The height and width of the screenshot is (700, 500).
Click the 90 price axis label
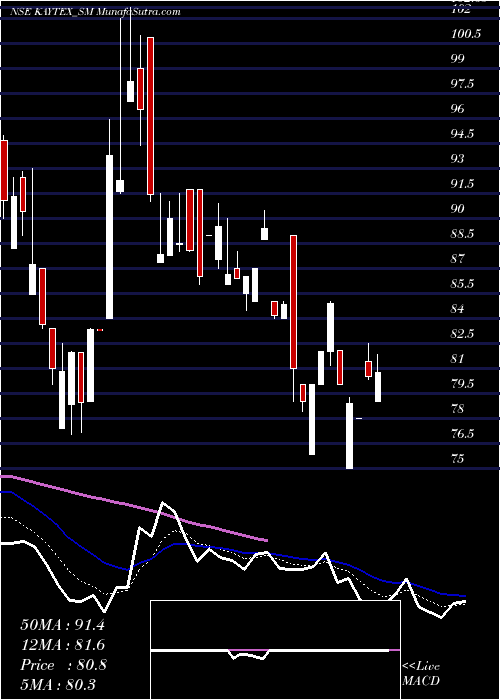(x=458, y=209)
